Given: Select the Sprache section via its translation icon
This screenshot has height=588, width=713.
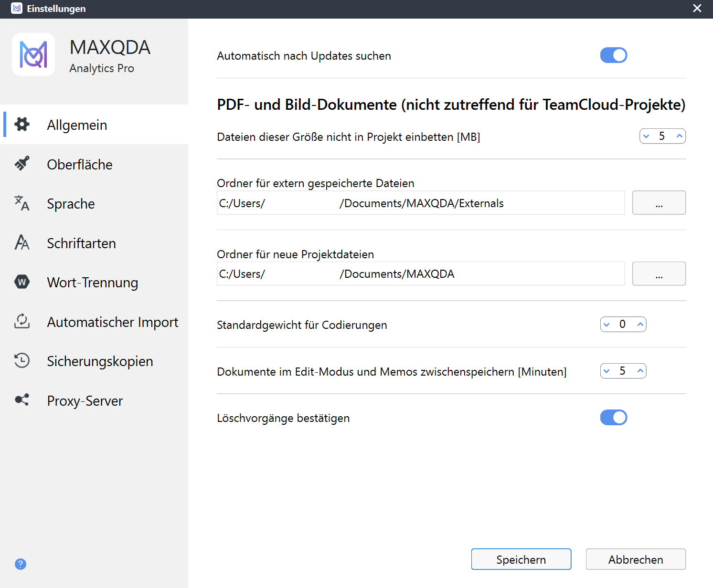Looking at the screenshot, I should 22,203.
